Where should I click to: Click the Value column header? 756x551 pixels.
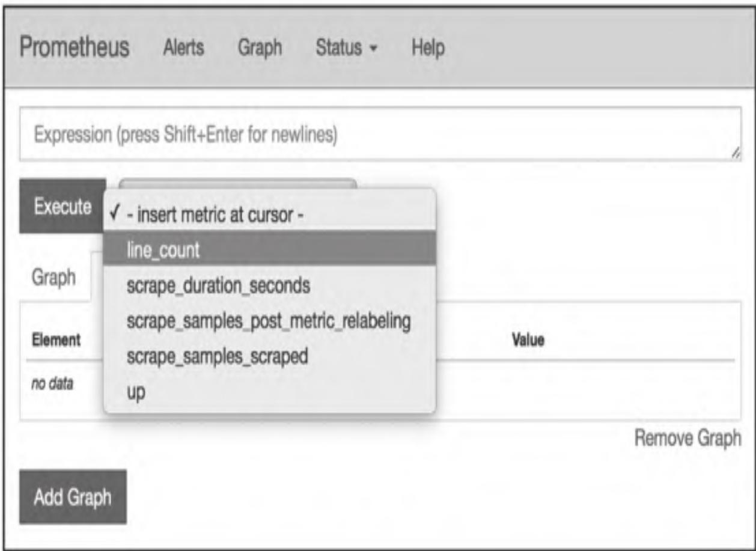coord(527,341)
